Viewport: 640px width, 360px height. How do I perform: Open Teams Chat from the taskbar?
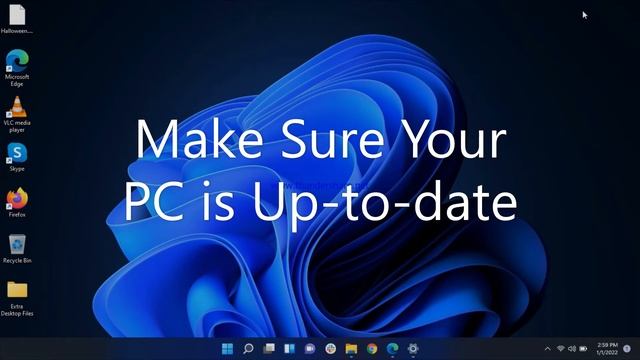(x=310, y=349)
